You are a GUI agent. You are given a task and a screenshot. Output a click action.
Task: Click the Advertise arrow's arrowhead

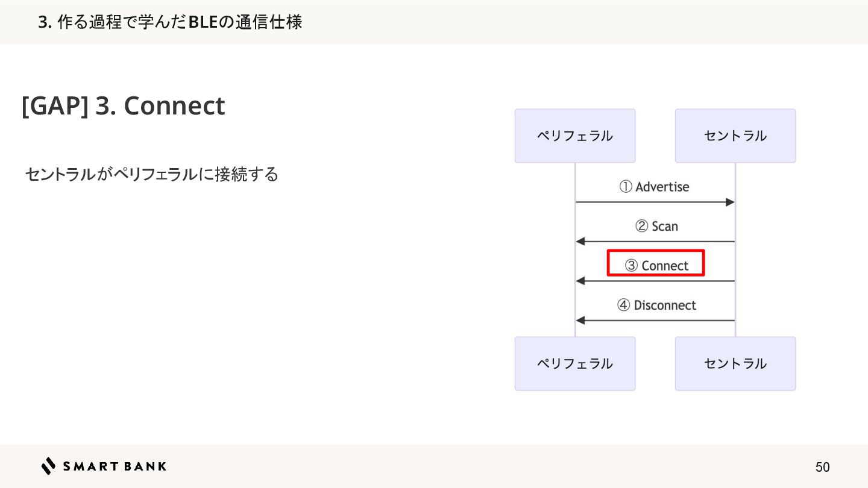(730, 202)
